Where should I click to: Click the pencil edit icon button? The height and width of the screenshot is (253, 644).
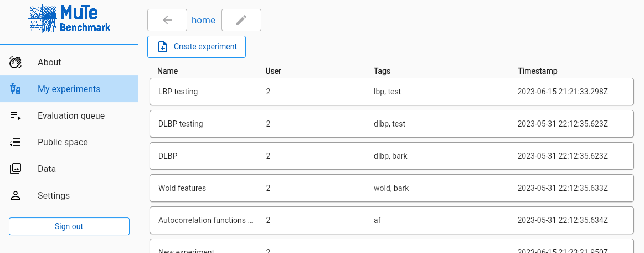click(241, 20)
